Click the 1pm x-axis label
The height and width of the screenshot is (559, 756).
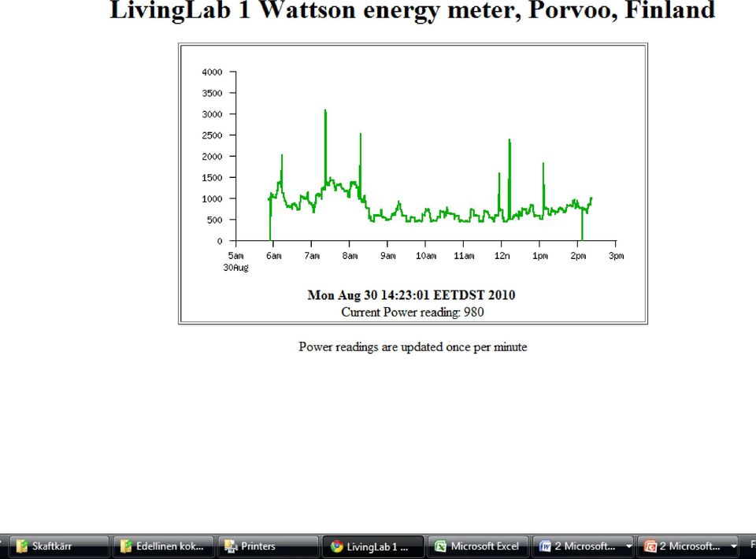[x=540, y=256]
